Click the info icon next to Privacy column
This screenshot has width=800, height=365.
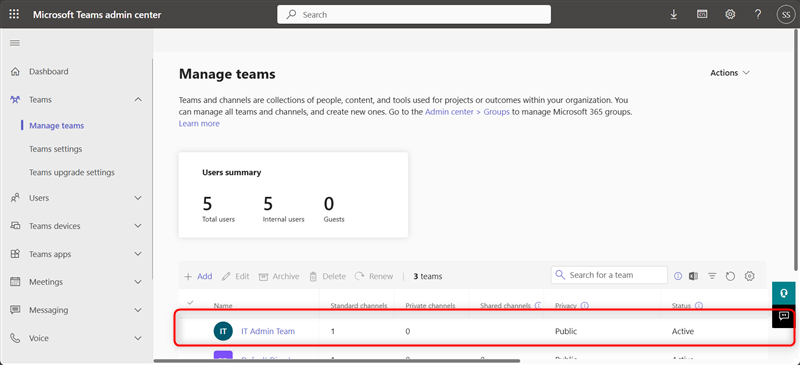tap(585, 305)
